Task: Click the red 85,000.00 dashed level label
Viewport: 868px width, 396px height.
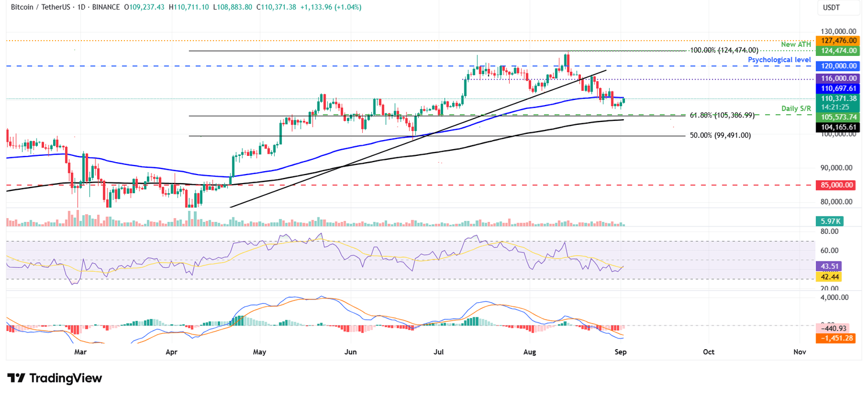Action: (x=836, y=185)
